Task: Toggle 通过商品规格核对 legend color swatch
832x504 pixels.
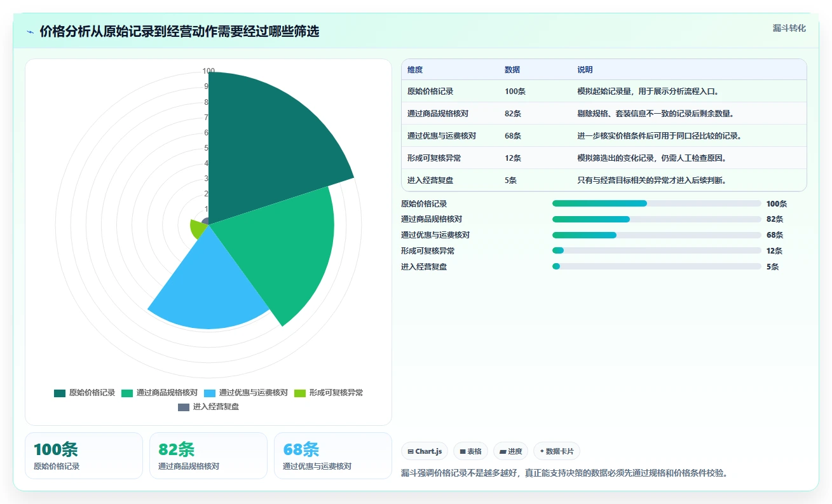Action: [x=127, y=393]
